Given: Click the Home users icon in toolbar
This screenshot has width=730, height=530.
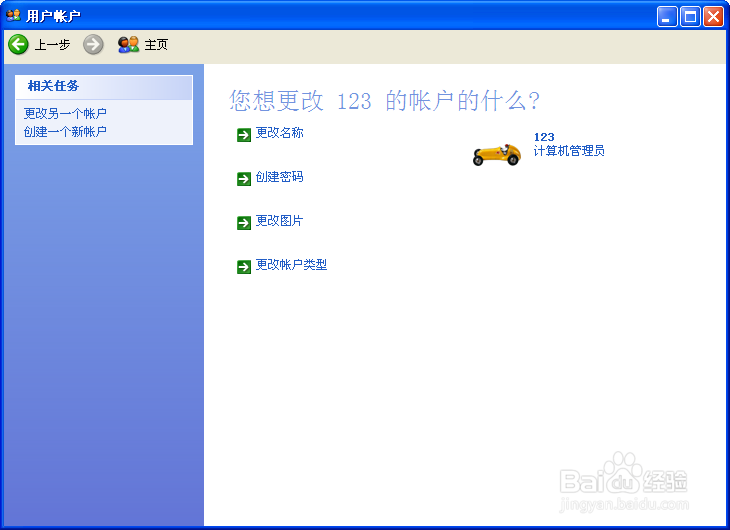Looking at the screenshot, I should coord(128,45).
